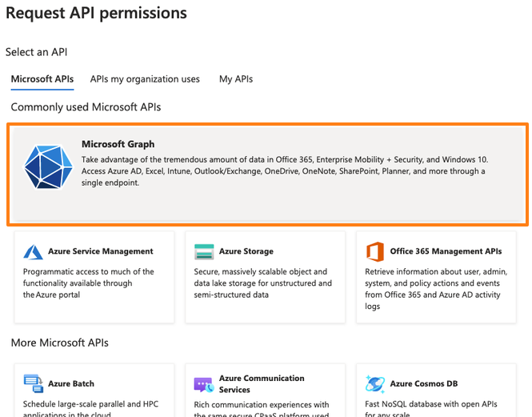Viewport: 532px width, 417px height.
Task: Select the Azure Service Management card title
Action: point(101,251)
